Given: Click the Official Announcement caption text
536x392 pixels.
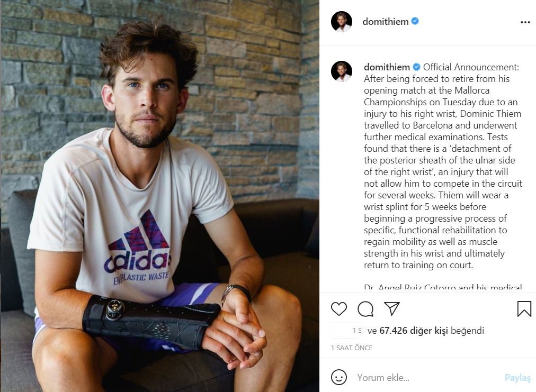Looking at the screenshot, I should coord(471,67).
